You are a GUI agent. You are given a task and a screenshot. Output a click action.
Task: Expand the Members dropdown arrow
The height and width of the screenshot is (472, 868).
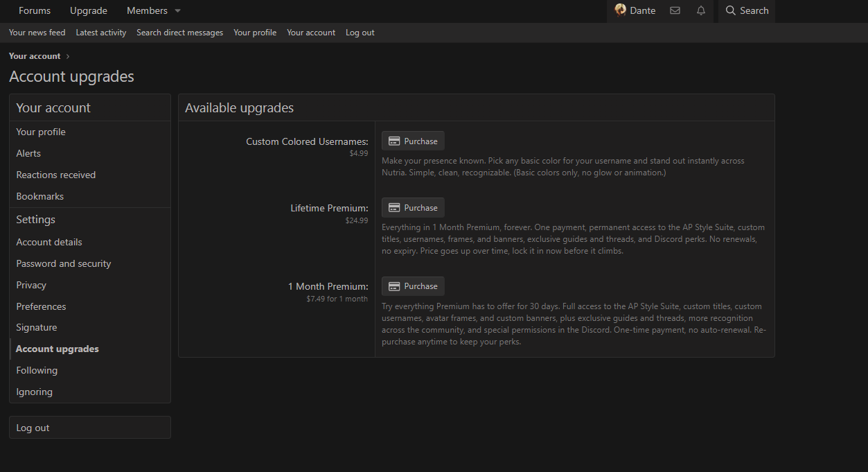coord(177,11)
